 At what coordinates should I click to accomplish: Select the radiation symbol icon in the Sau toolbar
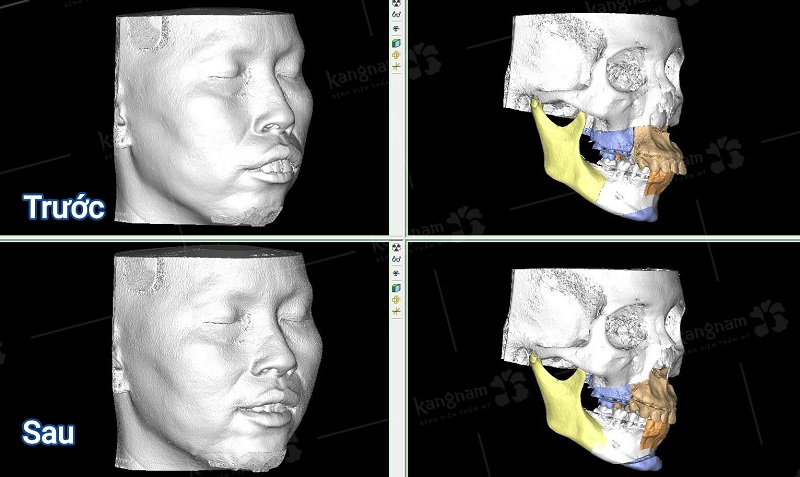pos(396,247)
